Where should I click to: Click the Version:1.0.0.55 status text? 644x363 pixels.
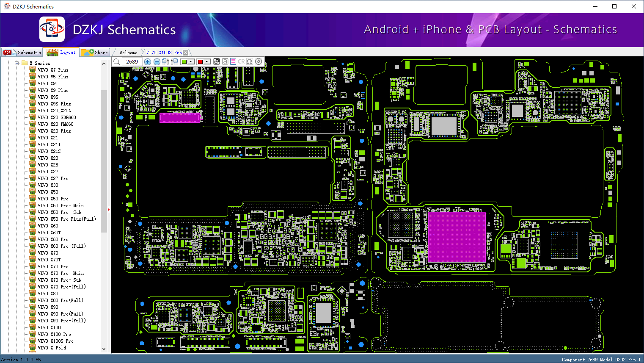point(21,360)
